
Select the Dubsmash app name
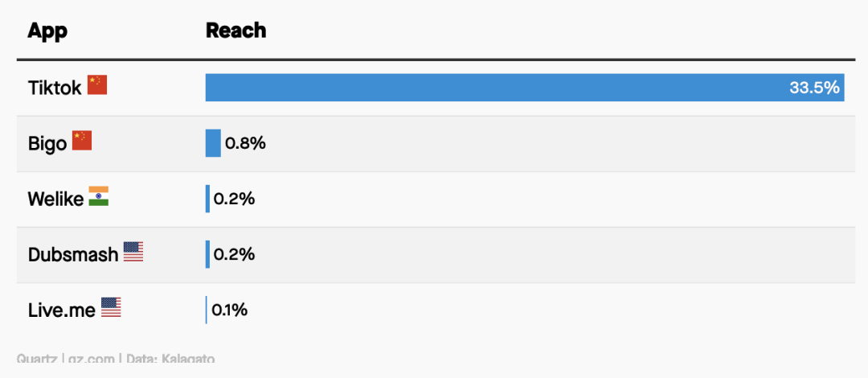pyautogui.click(x=73, y=254)
